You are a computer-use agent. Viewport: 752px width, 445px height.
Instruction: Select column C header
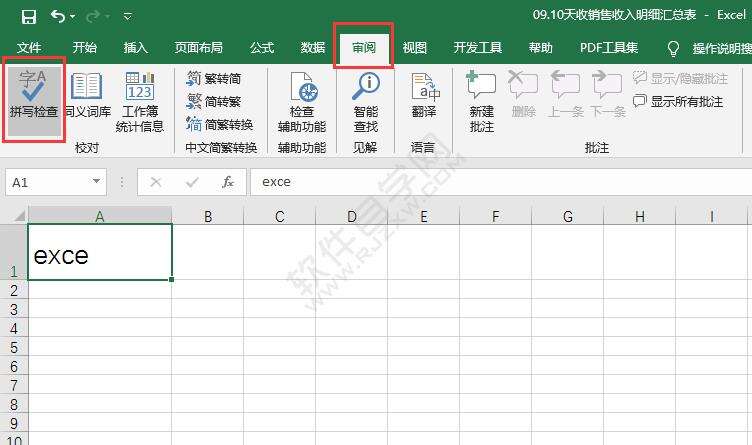(x=280, y=216)
